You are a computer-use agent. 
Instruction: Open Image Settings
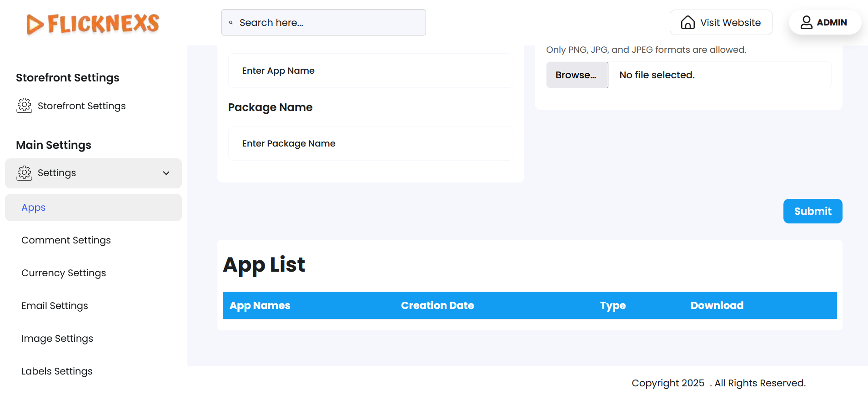(57, 339)
